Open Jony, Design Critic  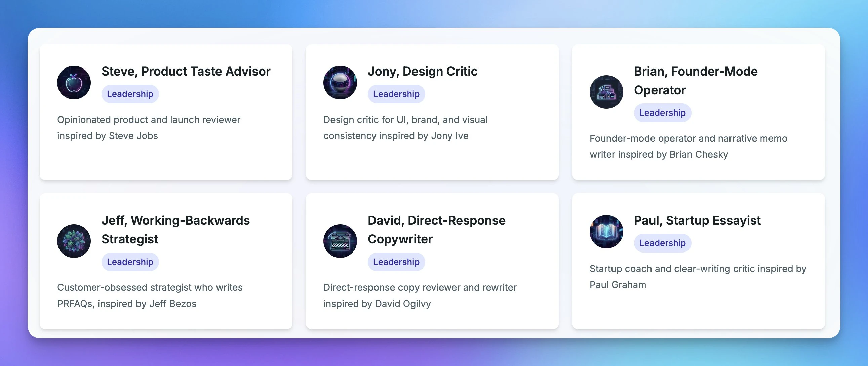pyautogui.click(x=422, y=71)
